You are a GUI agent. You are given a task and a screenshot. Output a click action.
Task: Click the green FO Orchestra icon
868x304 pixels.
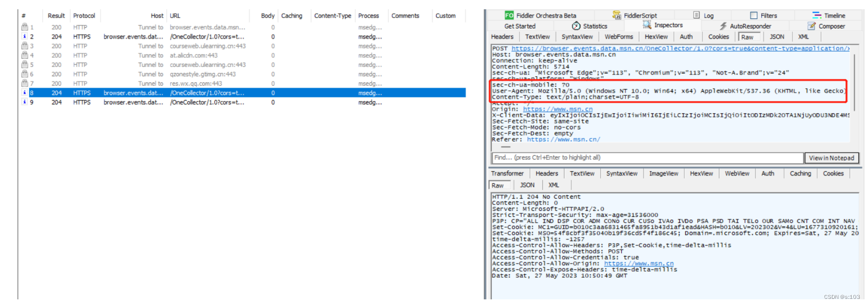tap(509, 15)
